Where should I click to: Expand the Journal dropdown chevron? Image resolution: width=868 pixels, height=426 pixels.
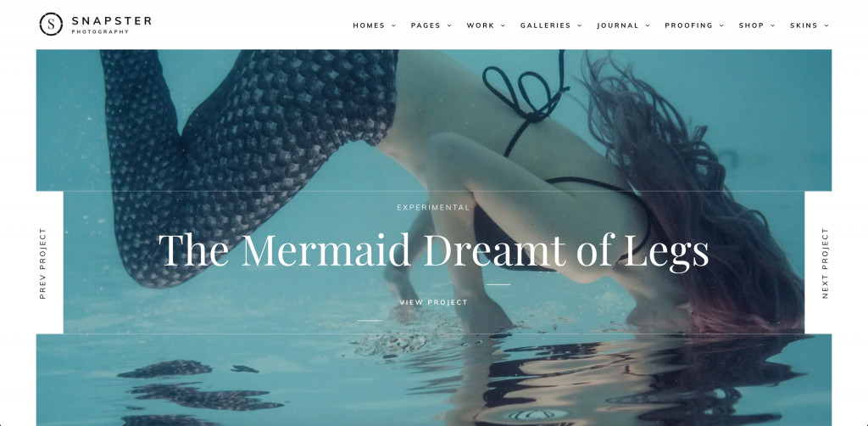click(x=648, y=25)
